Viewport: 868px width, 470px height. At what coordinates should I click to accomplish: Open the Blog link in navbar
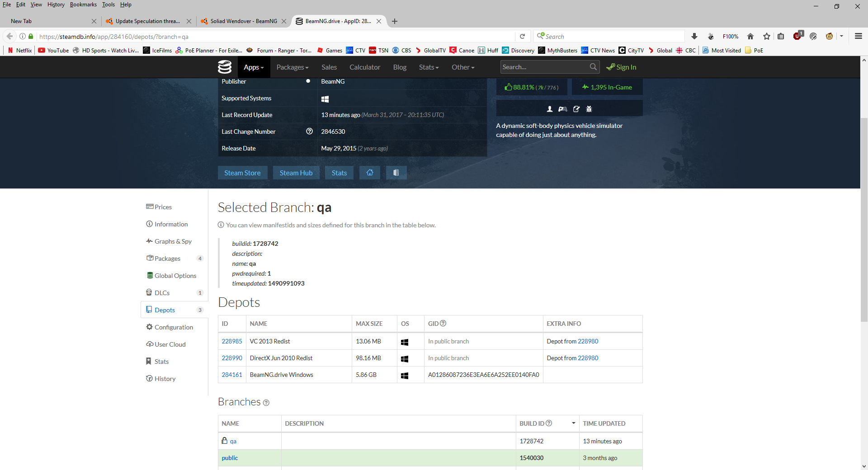[400, 67]
